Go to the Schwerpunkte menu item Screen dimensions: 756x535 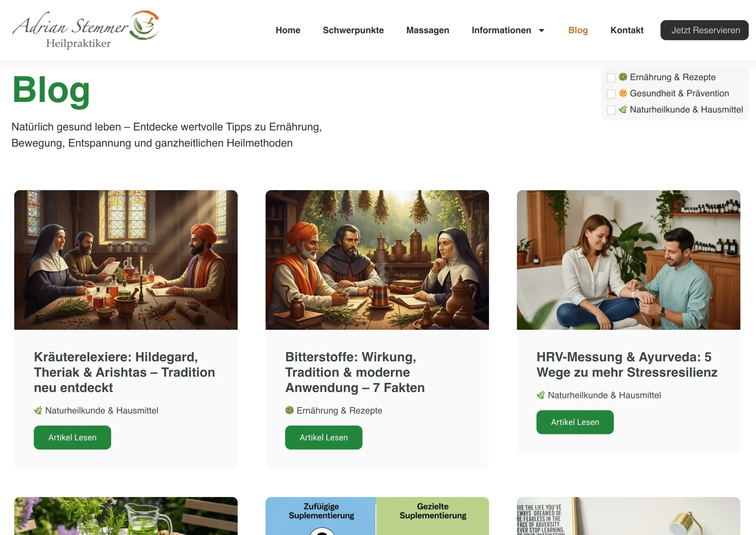coord(353,30)
